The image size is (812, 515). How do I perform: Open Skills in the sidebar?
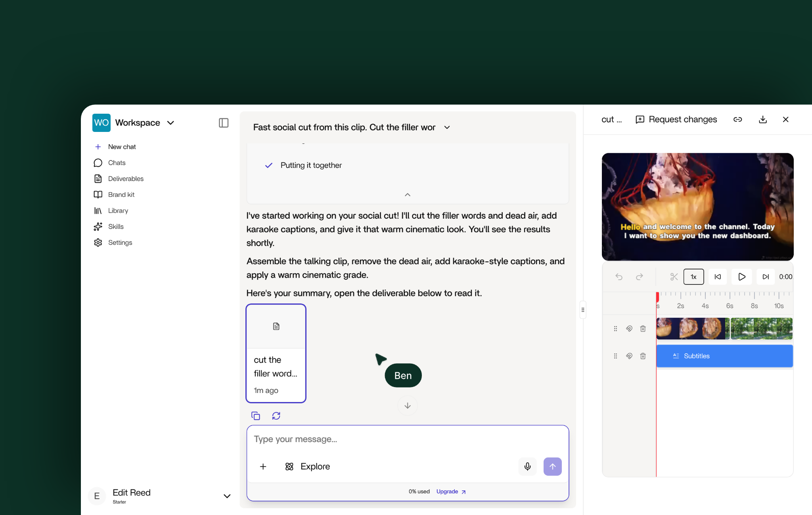click(109, 227)
